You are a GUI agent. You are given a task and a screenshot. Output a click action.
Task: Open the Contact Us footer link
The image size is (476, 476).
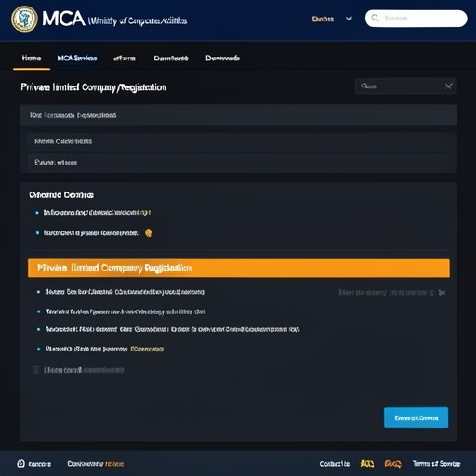[335, 464]
